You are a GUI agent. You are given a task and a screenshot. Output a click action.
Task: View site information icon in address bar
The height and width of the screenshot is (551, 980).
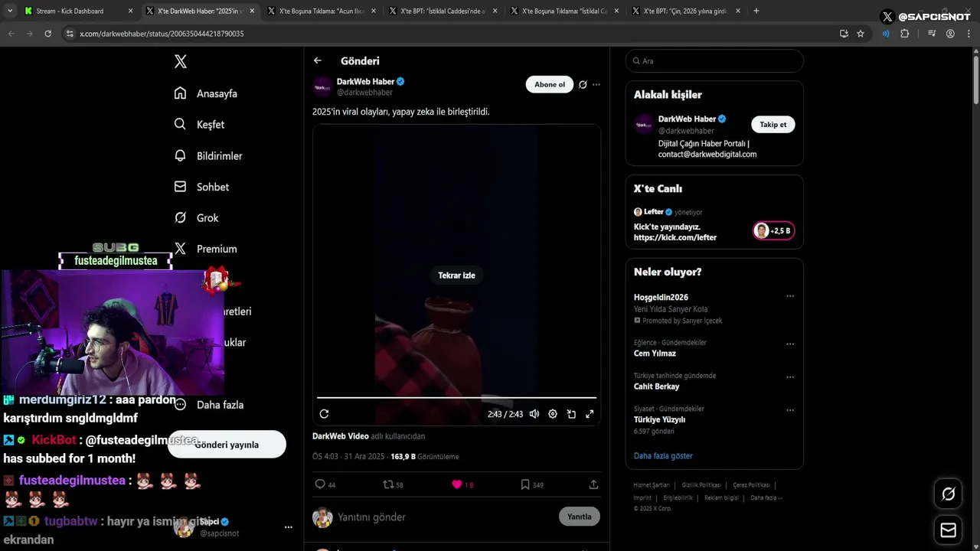pos(70,34)
